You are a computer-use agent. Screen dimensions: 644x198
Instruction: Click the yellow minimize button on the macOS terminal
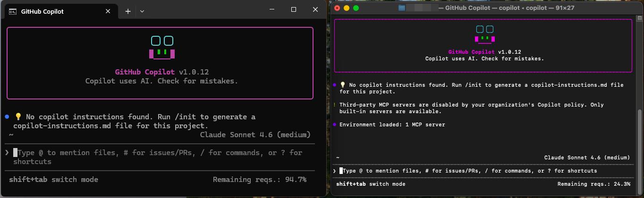tap(347, 8)
